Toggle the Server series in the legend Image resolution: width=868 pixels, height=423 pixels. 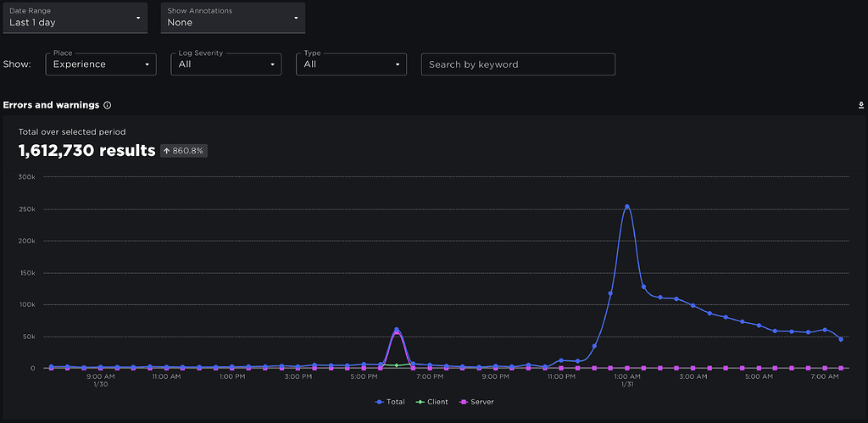(476, 402)
